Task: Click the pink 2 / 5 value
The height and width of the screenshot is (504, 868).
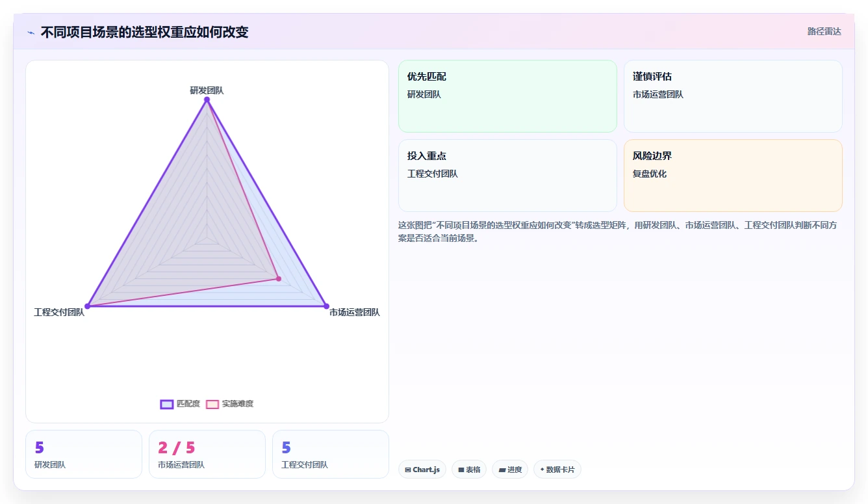Action: click(x=177, y=447)
